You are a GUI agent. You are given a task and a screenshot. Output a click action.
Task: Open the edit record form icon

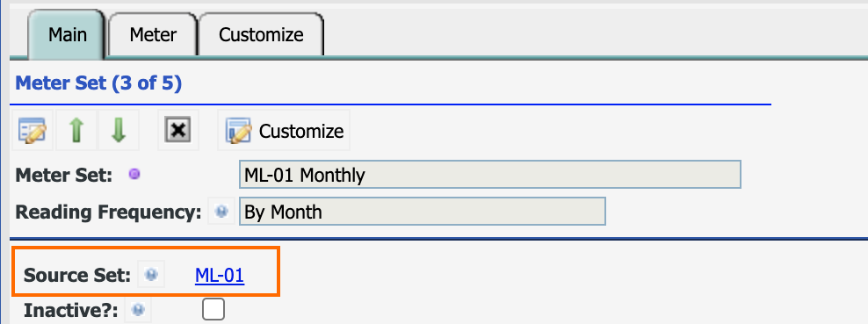pyautogui.click(x=33, y=131)
